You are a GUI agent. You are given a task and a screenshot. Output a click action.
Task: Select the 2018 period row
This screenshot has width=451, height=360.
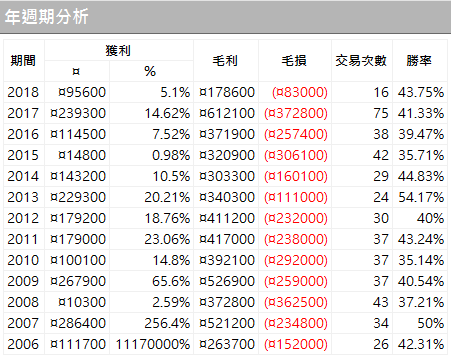tap(225, 92)
